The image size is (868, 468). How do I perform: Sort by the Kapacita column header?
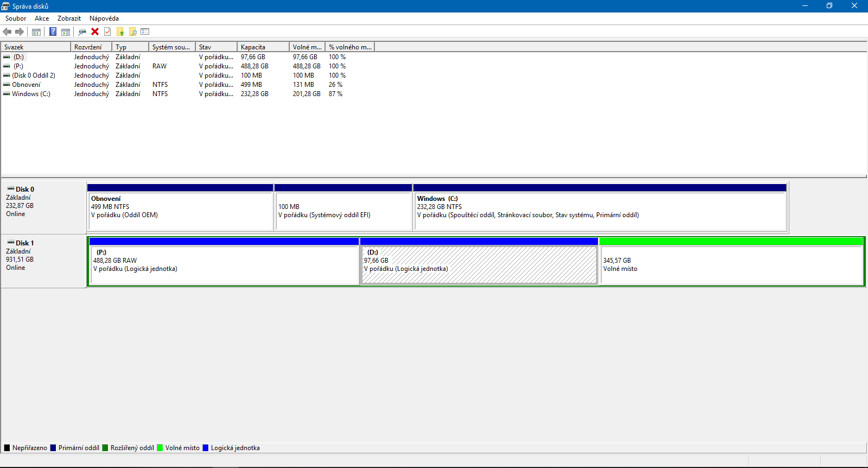[264, 47]
